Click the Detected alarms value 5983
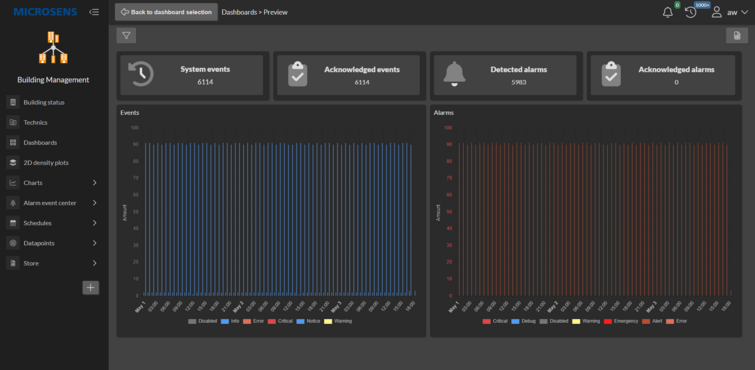This screenshot has height=370, width=755. [519, 82]
